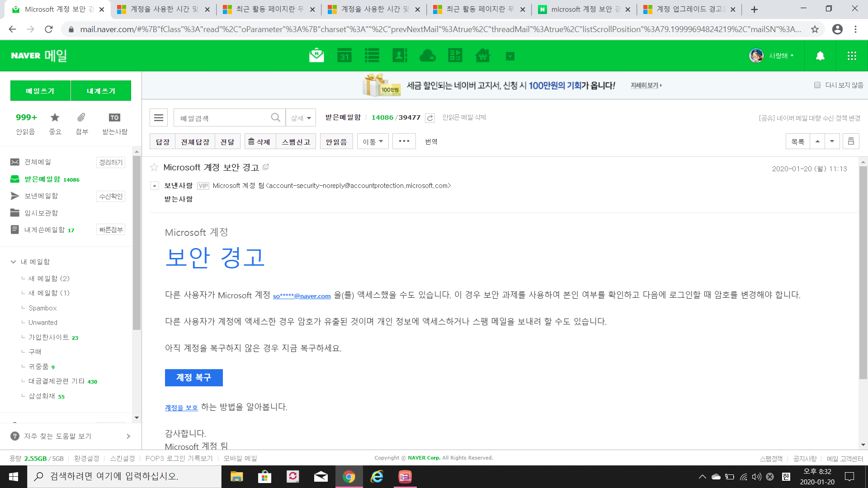This screenshot has height=488, width=868.
Task: Click the mail search magnifier icon
Action: (275, 117)
